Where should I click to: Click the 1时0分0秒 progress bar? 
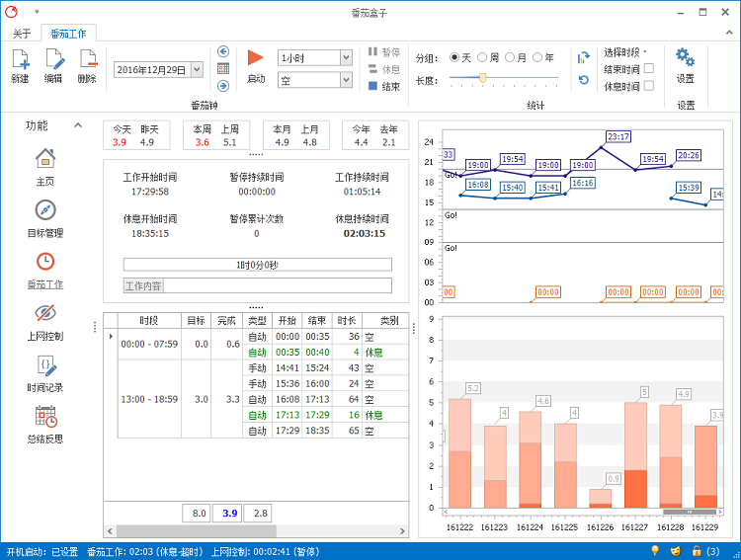point(258,265)
